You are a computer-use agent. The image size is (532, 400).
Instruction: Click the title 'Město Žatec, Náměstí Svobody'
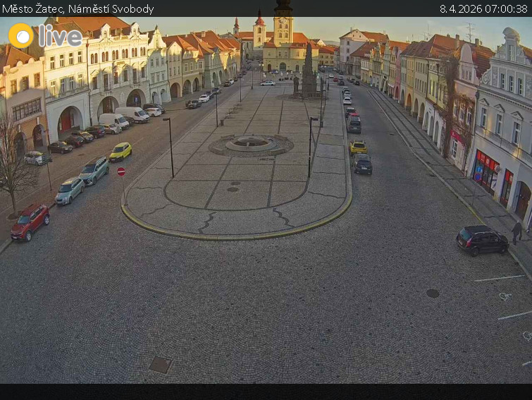tap(78, 9)
